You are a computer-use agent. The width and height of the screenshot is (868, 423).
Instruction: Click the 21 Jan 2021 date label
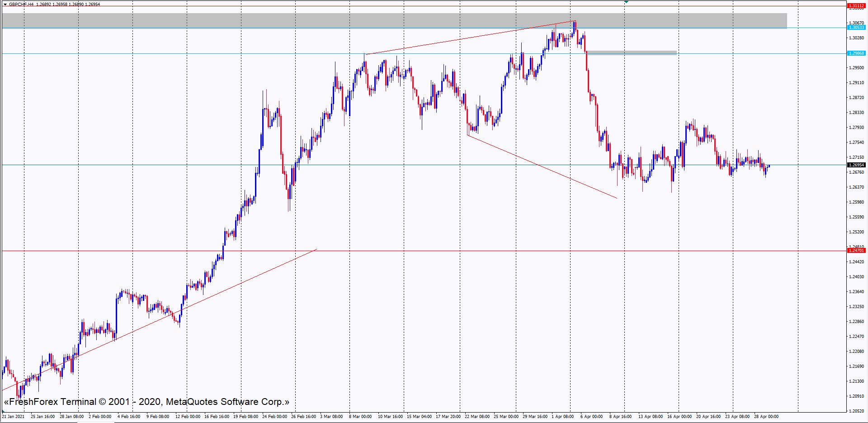14,417
